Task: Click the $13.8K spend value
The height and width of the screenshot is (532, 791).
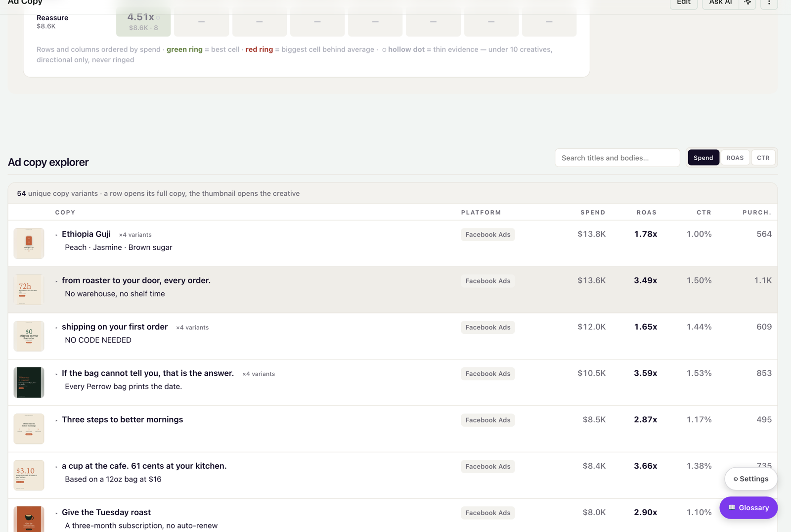Action: click(x=591, y=234)
